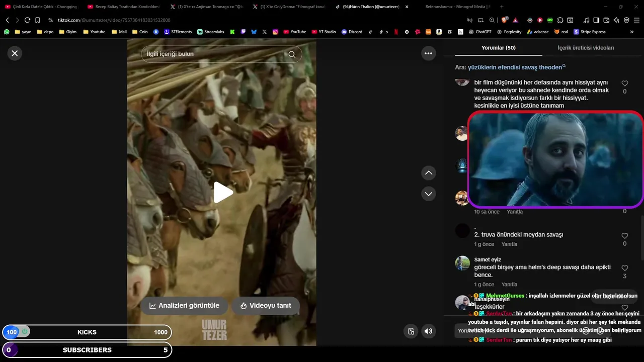The width and height of the screenshot is (644, 362).
Task: Switch to 'Çinli Kızla Date'e Çıktık' tab
Action: click(41, 7)
